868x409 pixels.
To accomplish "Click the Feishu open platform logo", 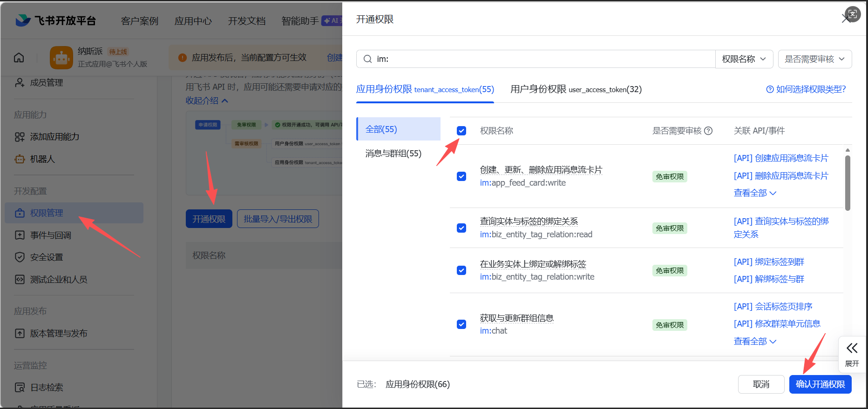I will pos(23,20).
